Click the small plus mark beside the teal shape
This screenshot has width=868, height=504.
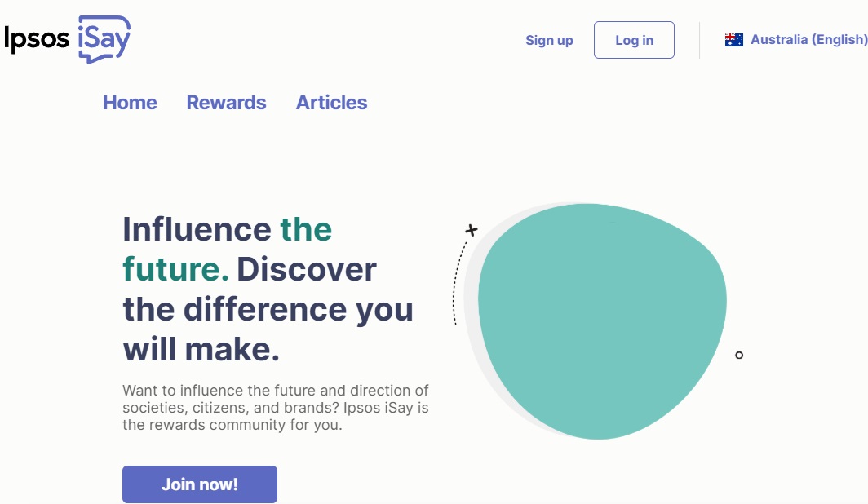pyautogui.click(x=471, y=230)
